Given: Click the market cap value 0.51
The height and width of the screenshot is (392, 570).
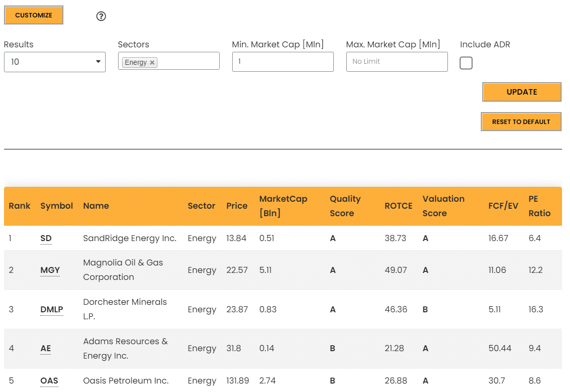Looking at the screenshot, I should coord(267,238).
